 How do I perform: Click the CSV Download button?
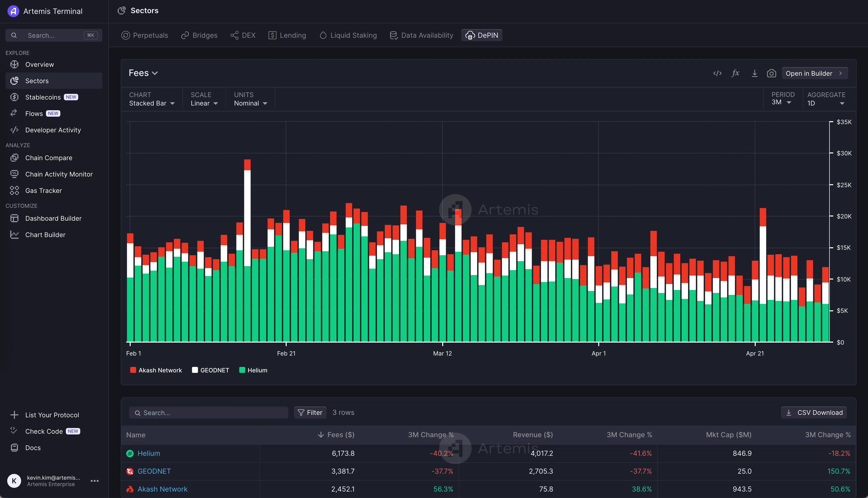(814, 413)
